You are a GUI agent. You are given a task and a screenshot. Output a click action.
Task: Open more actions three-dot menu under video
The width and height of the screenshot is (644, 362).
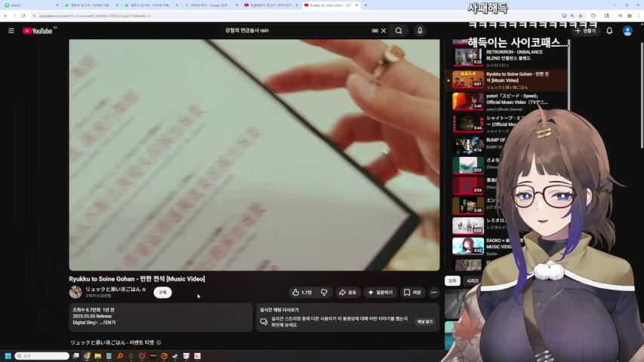434,293
